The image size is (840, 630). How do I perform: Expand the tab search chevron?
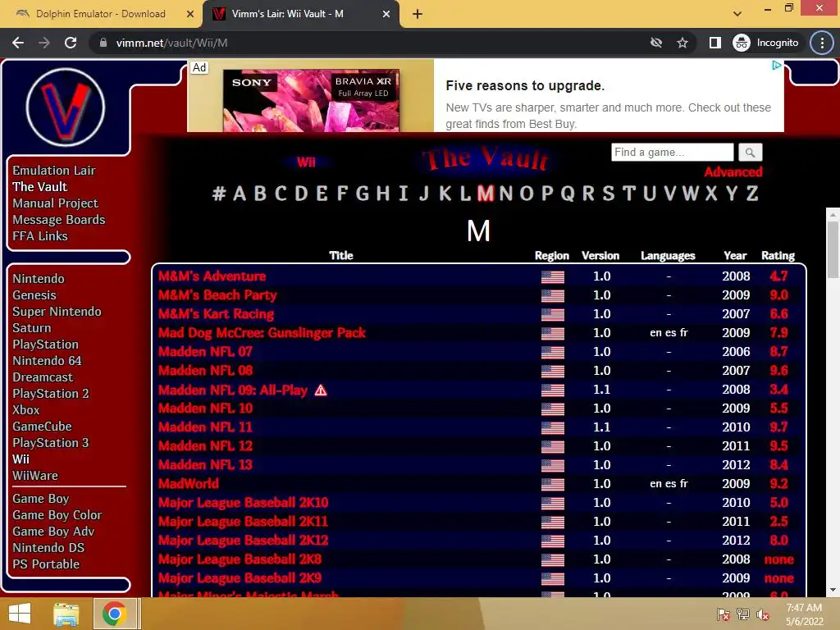point(737,14)
